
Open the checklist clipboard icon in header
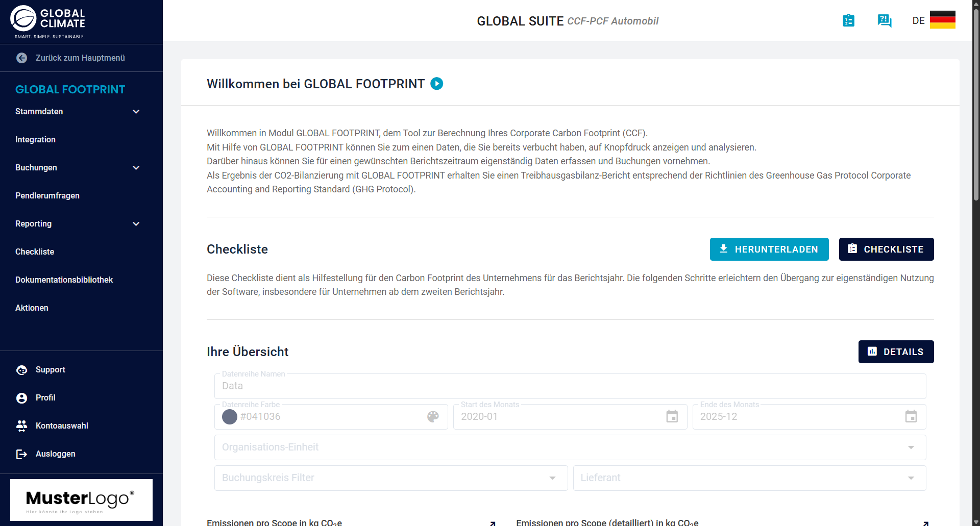pos(848,20)
